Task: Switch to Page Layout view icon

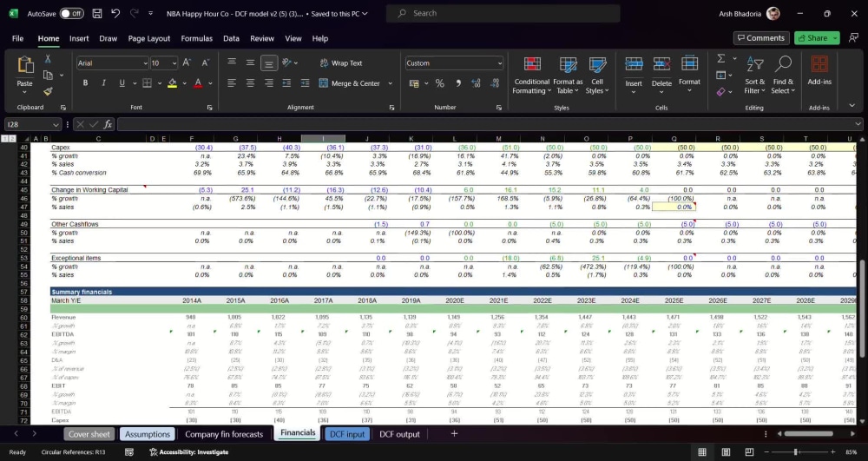Action: (x=726, y=452)
